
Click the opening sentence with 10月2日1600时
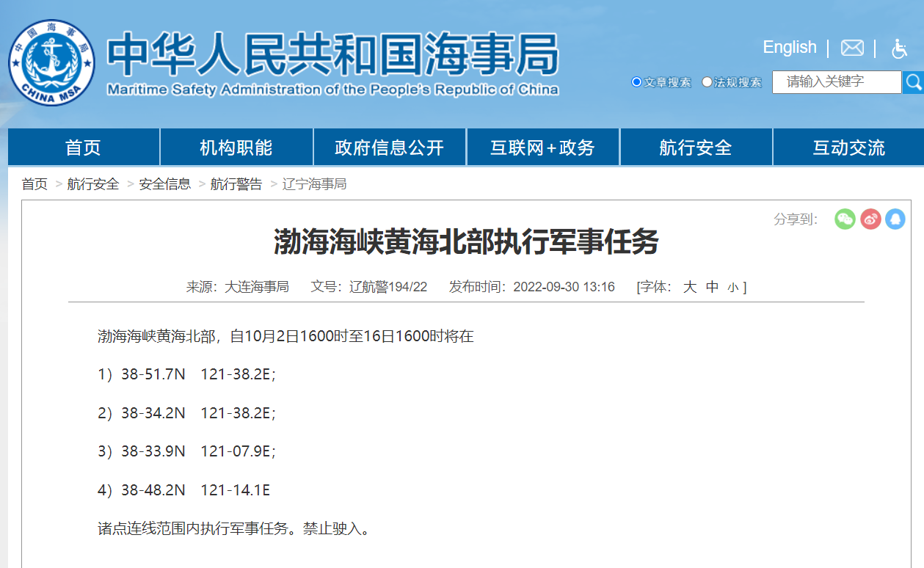tap(285, 337)
